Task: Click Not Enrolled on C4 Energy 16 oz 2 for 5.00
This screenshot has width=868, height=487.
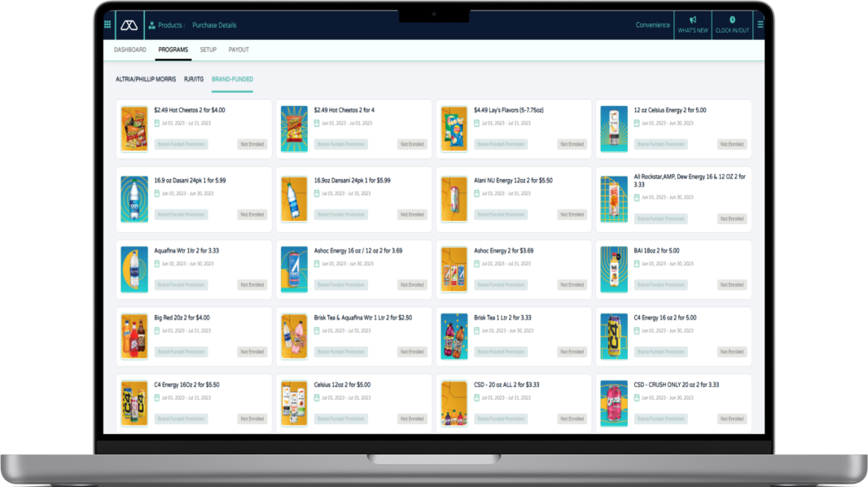Action: tap(732, 352)
